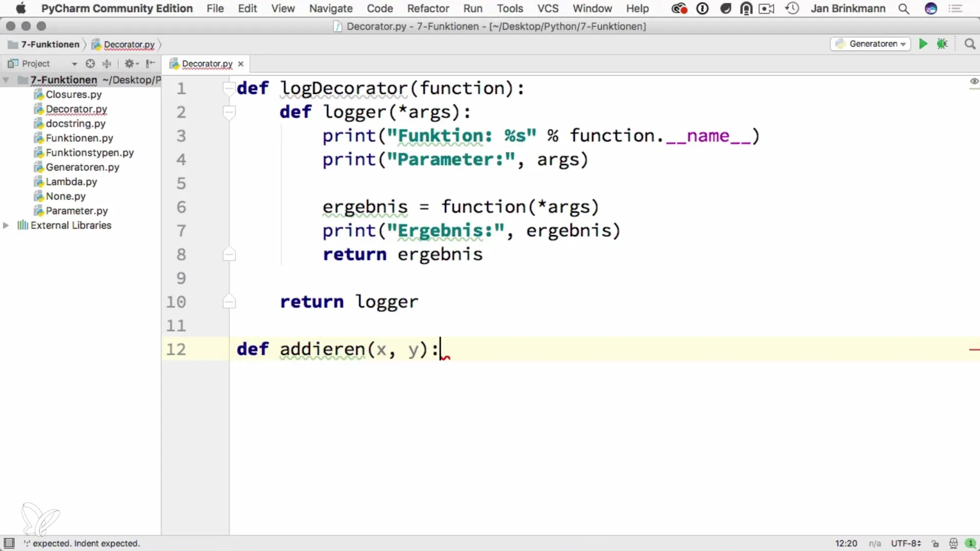Open the Run menu
Screen dimensions: 980x551
coord(473,9)
